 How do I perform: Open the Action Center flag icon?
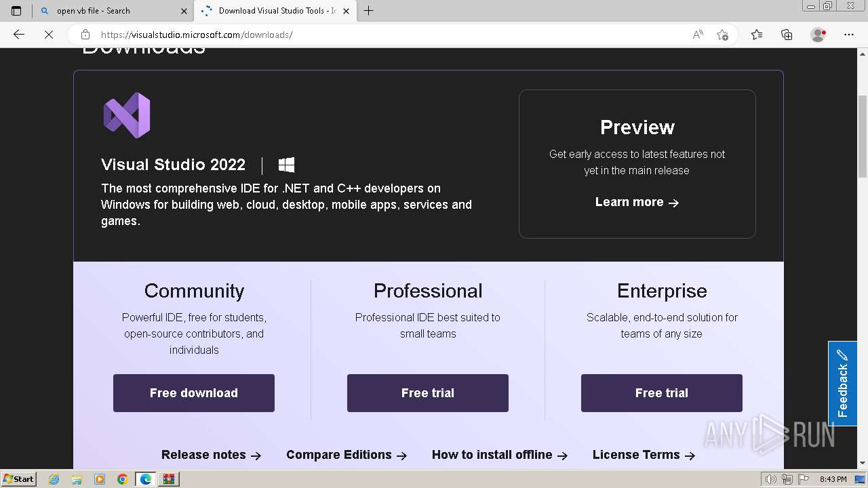[804, 479]
